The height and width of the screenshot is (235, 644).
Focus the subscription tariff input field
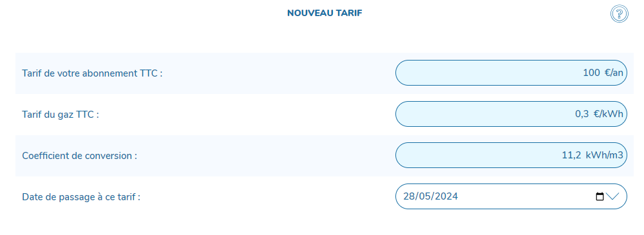pyautogui.click(x=511, y=73)
